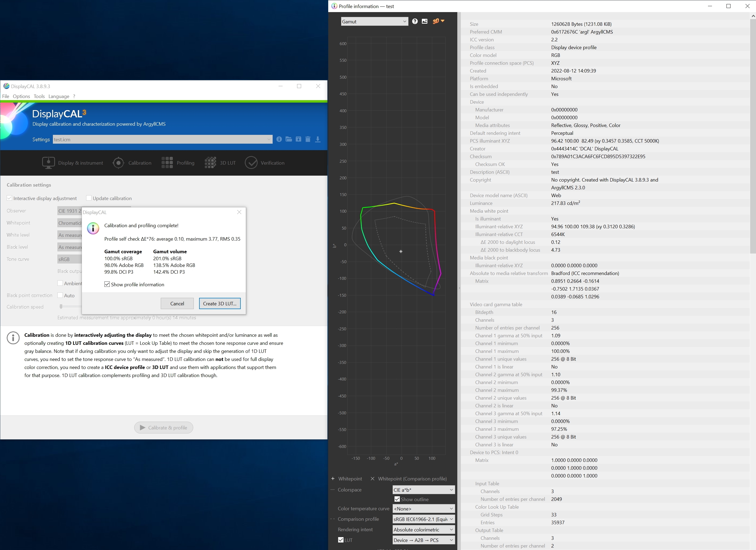Screen dimensions: 756x550
Task: Click the trash icon to delete settings
Action: 308,139
